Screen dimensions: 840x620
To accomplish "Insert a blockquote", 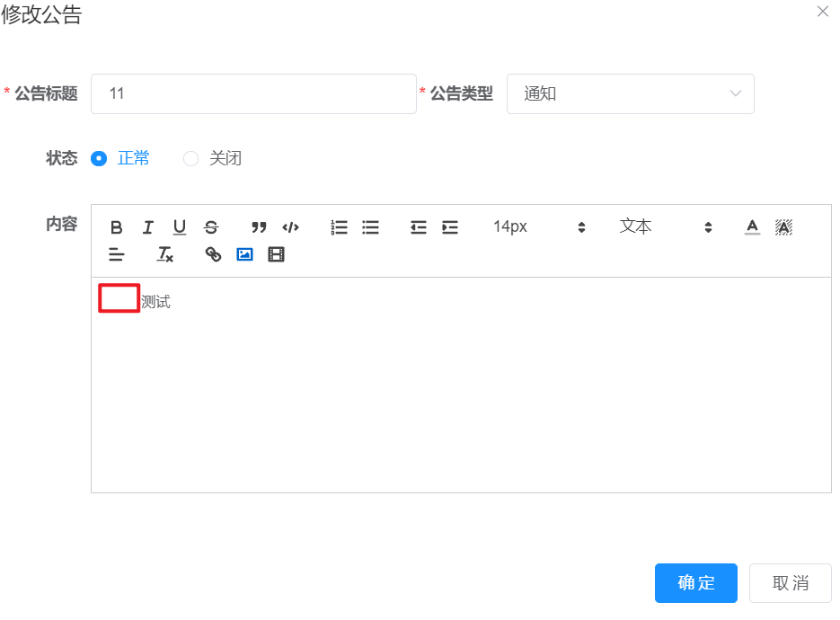I will pos(259,227).
